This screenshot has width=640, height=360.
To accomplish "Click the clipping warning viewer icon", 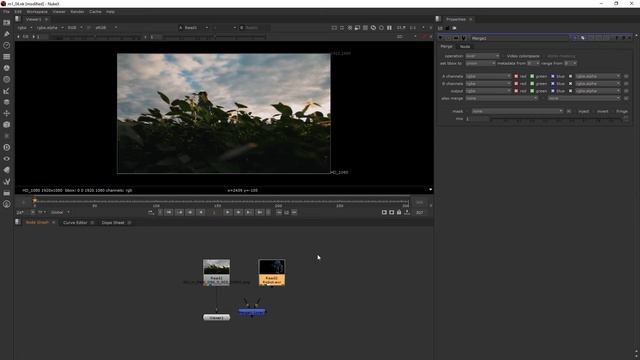I will click(x=350, y=28).
